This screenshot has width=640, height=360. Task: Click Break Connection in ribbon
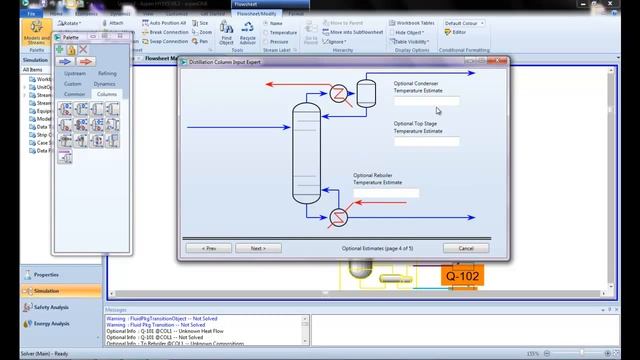(x=165, y=32)
